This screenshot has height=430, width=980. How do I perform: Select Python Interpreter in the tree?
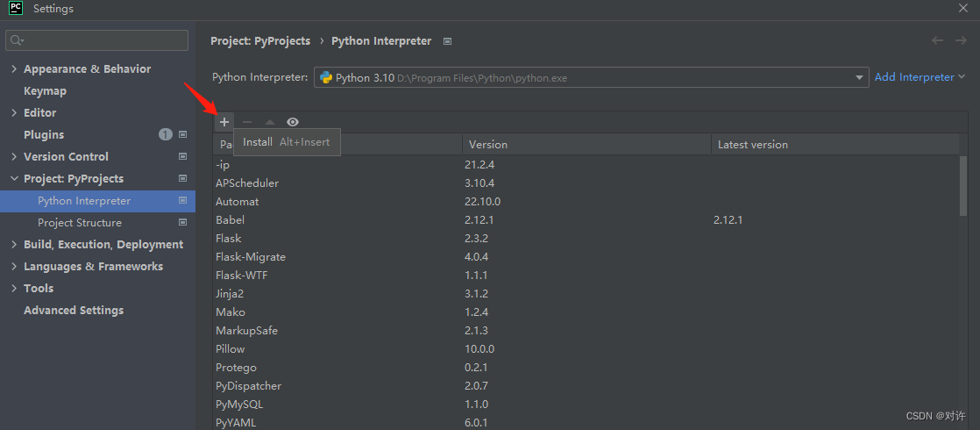coord(97,201)
